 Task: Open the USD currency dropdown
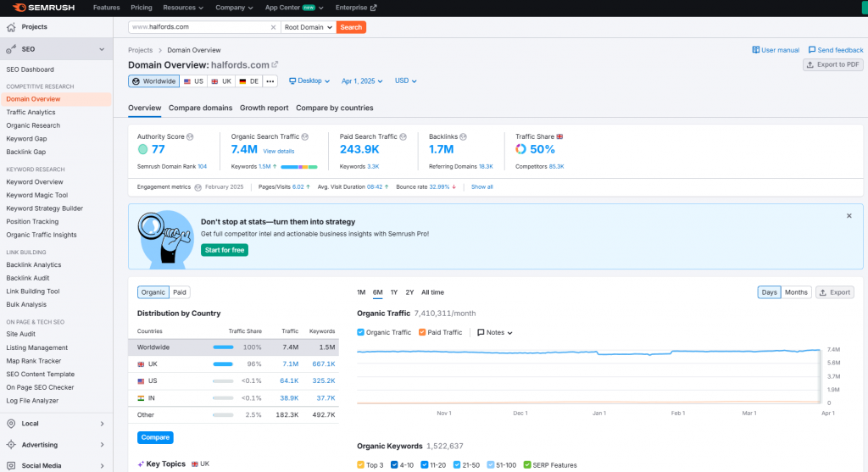point(406,81)
